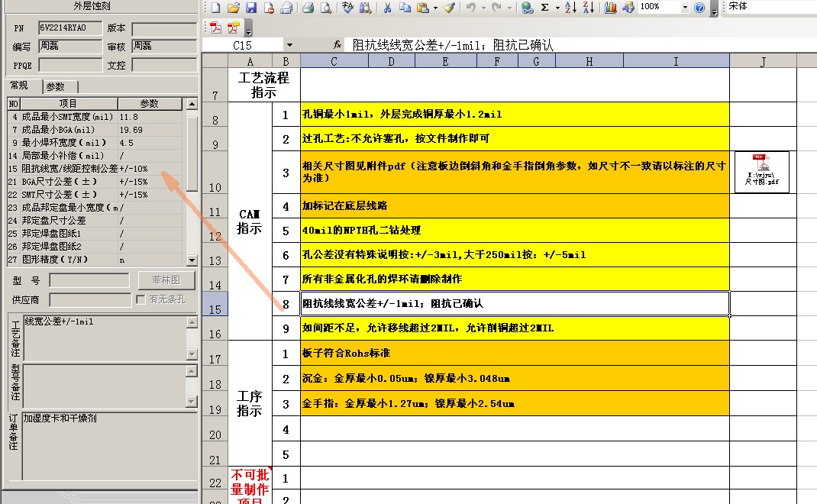Select row 阻抗线宽/线距控制公差 in list
Viewport: 817px width, 504px height.
click(95, 168)
